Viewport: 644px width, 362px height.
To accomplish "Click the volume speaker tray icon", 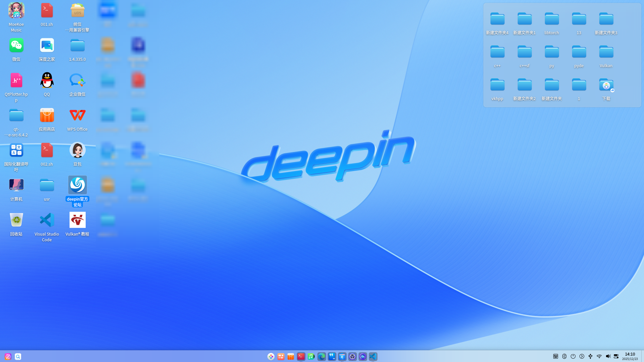I will [608, 356].
